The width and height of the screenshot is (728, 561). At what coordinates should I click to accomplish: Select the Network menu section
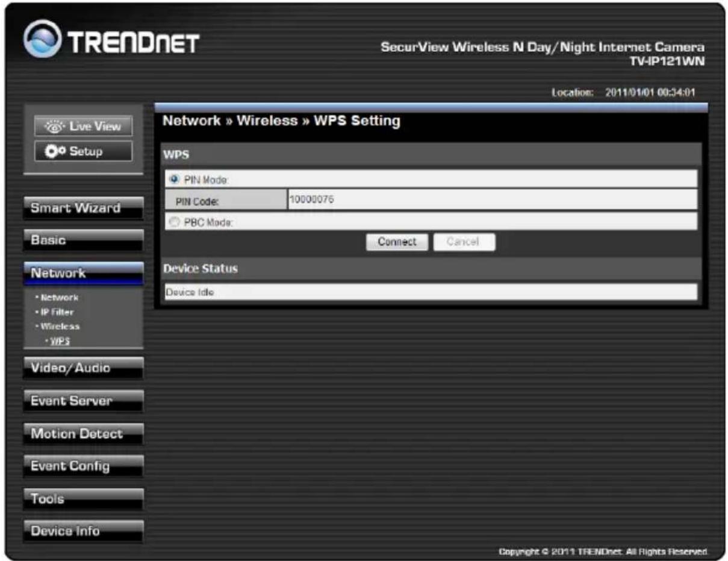pos(83,273)
